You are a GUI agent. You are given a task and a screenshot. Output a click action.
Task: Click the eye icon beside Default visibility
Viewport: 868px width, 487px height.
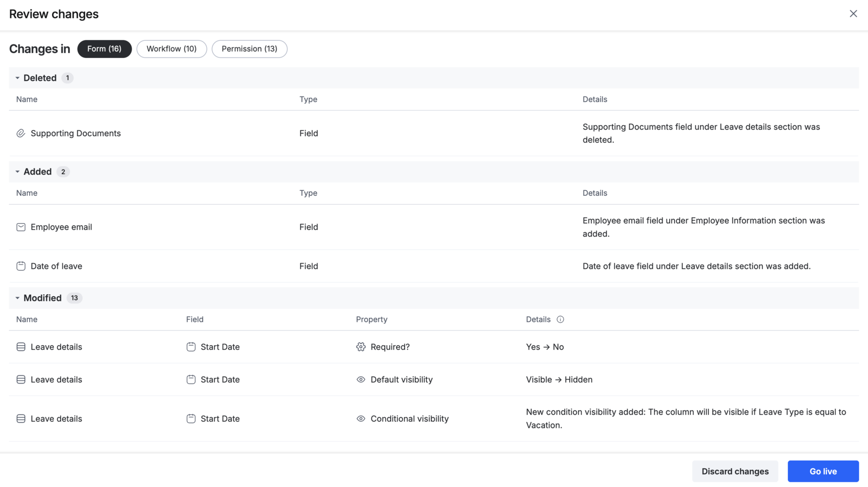[x=361, y=380]
